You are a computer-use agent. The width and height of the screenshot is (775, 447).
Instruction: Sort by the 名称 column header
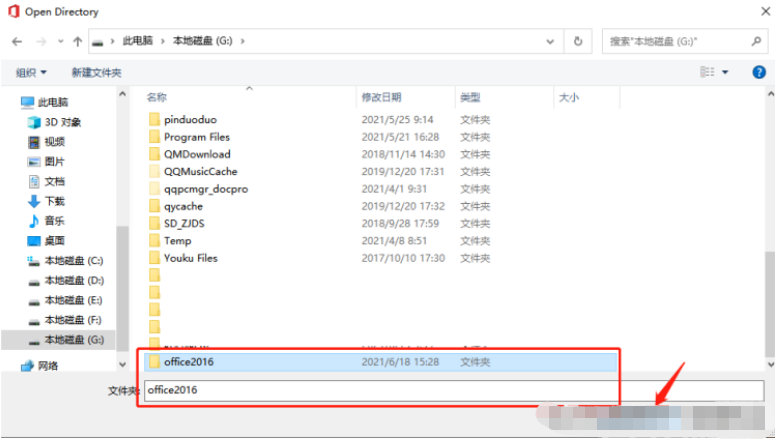(x=156, y=98)
